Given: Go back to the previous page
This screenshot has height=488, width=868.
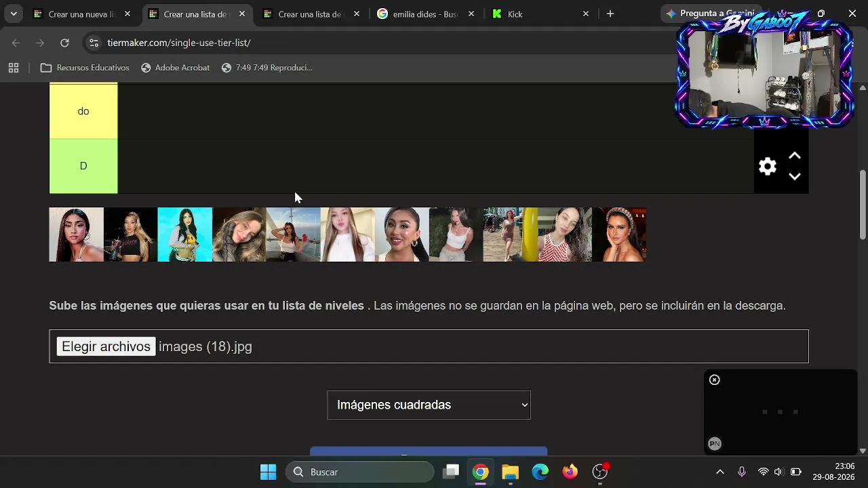Looking at the screenshot, I should 16,43.
